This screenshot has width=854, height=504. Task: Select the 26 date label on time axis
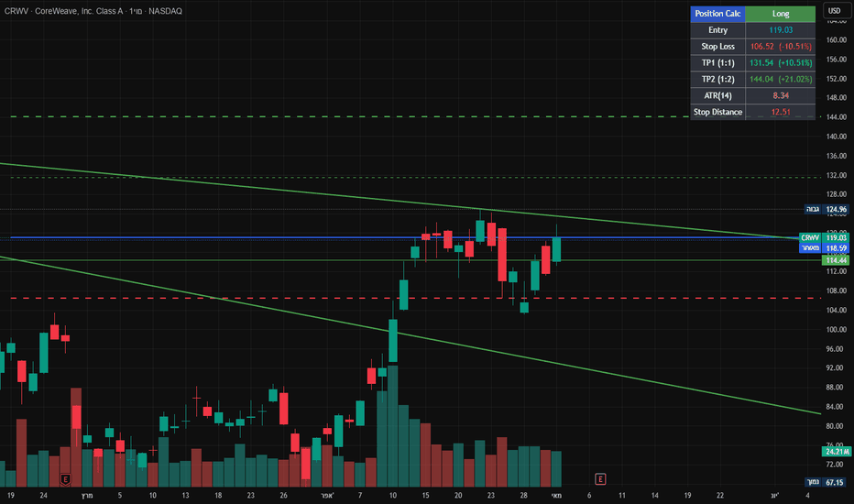coord(283,495)
